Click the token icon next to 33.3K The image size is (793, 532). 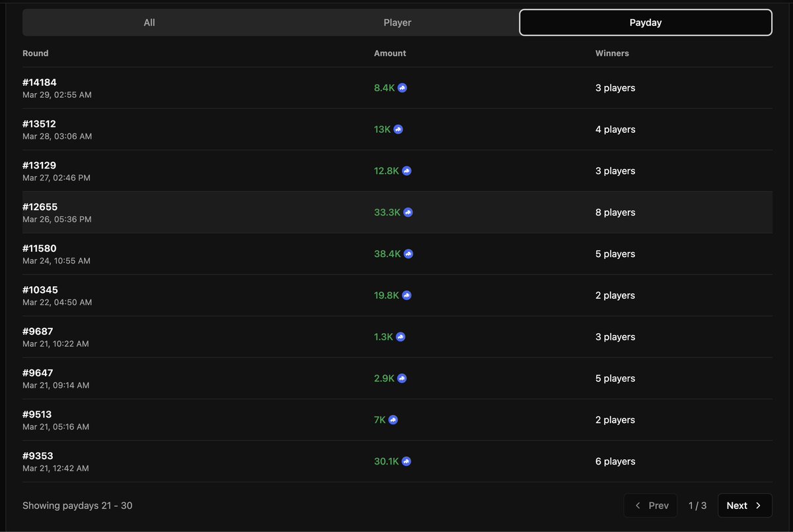tap(408, 213)
